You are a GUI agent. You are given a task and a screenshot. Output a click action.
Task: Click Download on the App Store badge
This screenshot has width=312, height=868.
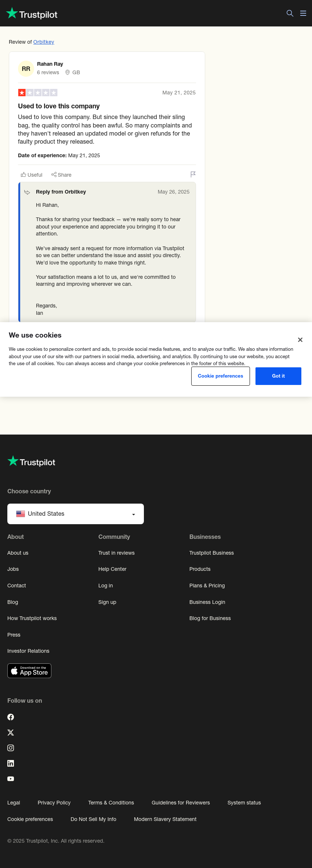(29, 671)
